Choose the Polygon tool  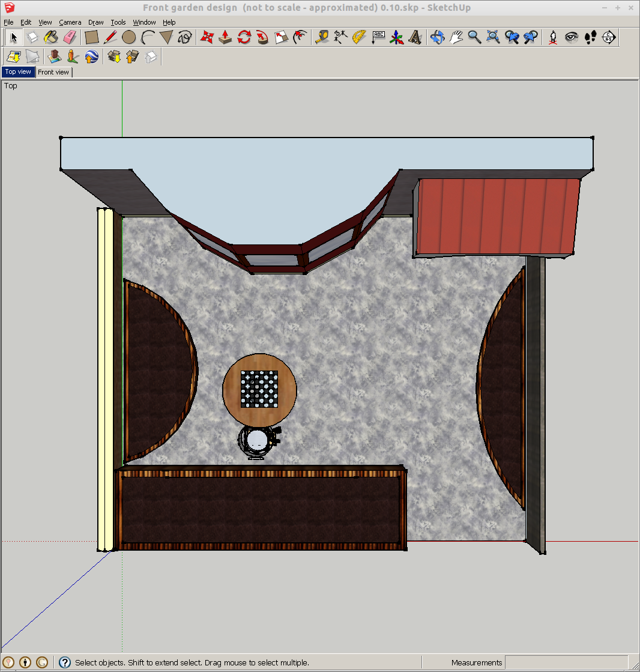click(x=166, y=37)
